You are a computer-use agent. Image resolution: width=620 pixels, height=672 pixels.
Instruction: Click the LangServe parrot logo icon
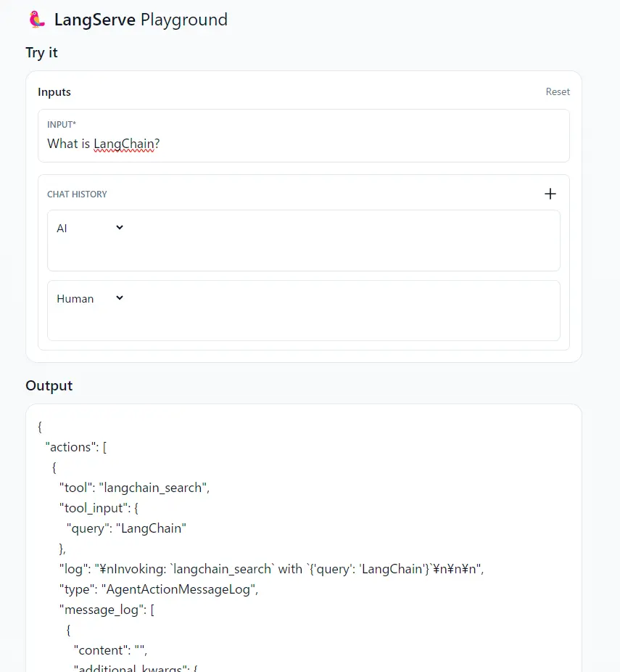click(37, 20)
